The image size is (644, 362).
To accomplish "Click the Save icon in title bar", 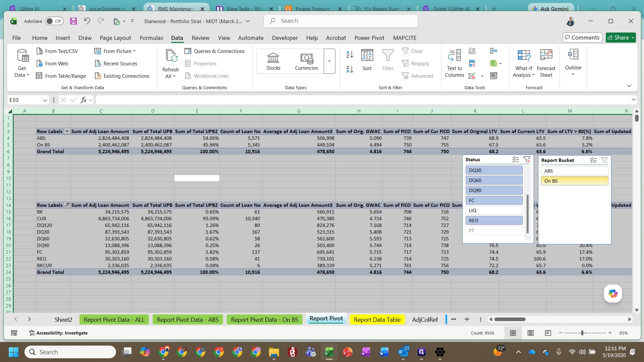I will tap(73, 21).
